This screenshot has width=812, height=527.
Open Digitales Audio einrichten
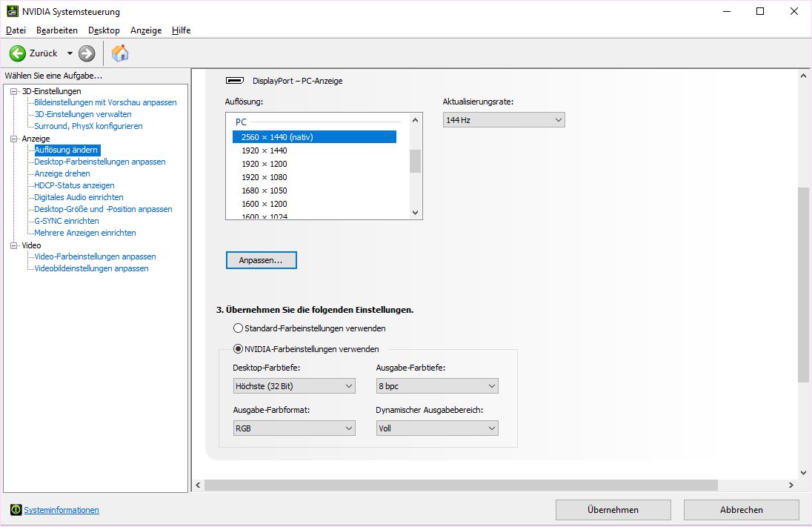[79, 197]
